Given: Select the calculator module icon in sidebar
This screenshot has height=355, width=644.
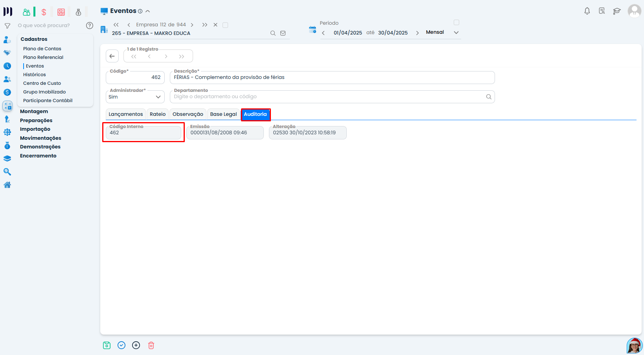Looking at the screenshot, I should 7,106.
